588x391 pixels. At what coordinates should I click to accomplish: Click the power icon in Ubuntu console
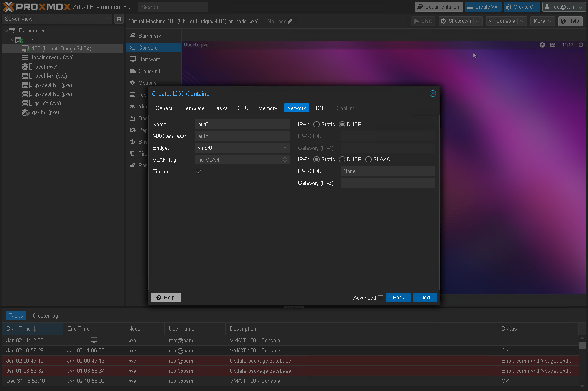581,45
